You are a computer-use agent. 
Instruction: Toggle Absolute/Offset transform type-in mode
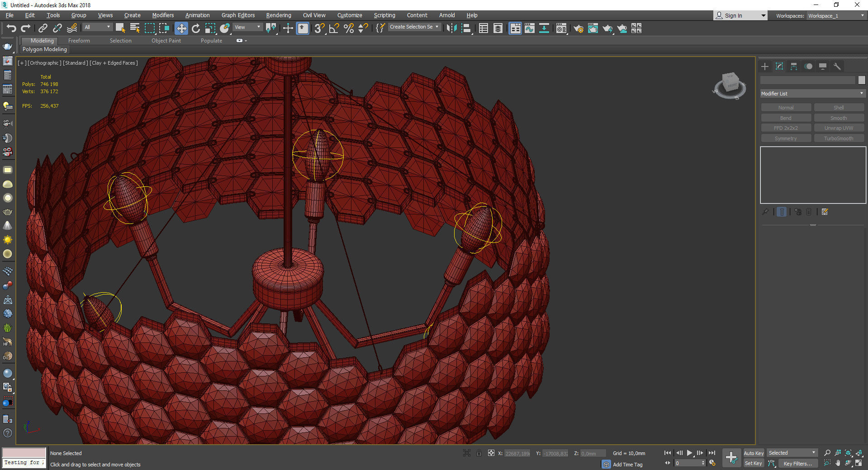tap(491, 453)
